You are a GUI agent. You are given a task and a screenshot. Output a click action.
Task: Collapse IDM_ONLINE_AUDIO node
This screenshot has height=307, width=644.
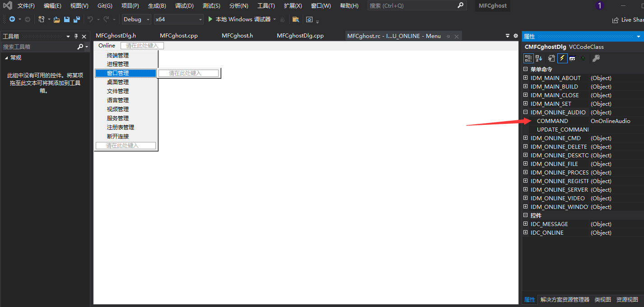525,112
